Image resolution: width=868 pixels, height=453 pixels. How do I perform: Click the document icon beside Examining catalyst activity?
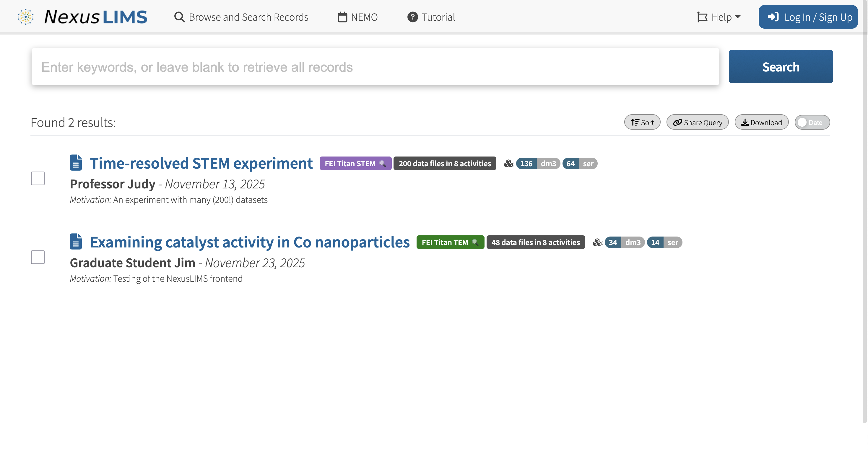pos(76,242)
